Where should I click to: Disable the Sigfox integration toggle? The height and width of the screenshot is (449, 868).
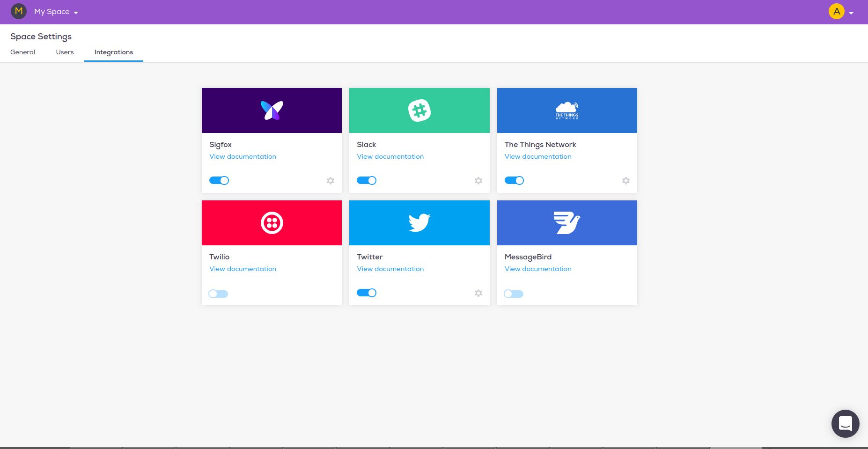pyautogui.click(x=219, y=180)
